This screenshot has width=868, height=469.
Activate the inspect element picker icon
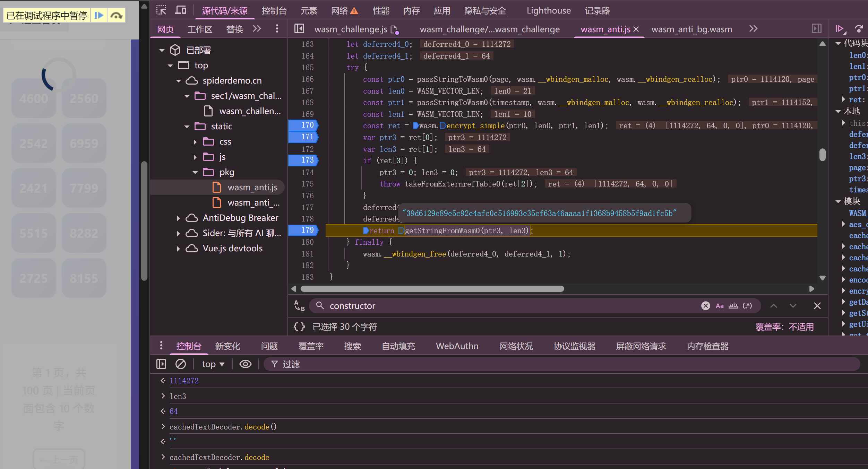161,10
